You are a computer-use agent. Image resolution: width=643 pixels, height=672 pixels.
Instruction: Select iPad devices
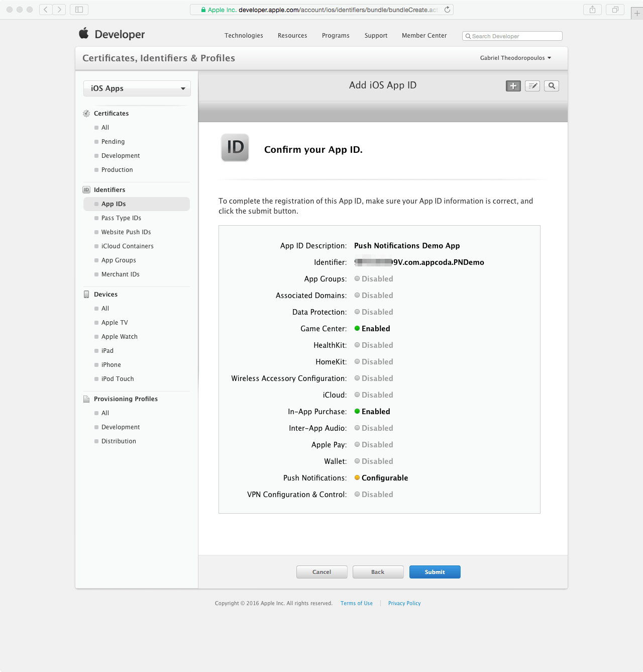pyautogui.click(x=108, y=351)
